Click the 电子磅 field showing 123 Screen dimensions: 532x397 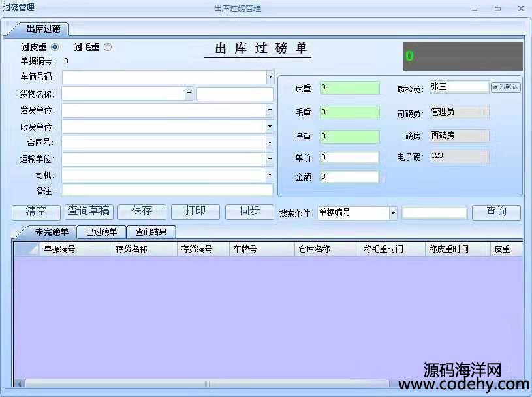tap(460, 156)
